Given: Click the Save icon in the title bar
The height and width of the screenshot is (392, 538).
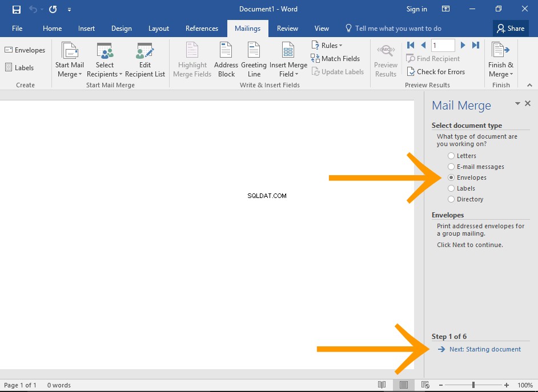Looking at the screenshot, I should 16,9.
